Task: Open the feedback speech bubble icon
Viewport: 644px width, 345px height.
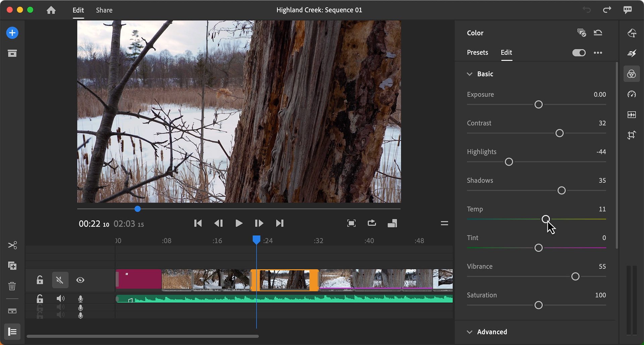Action: click(x=628, y=10)
